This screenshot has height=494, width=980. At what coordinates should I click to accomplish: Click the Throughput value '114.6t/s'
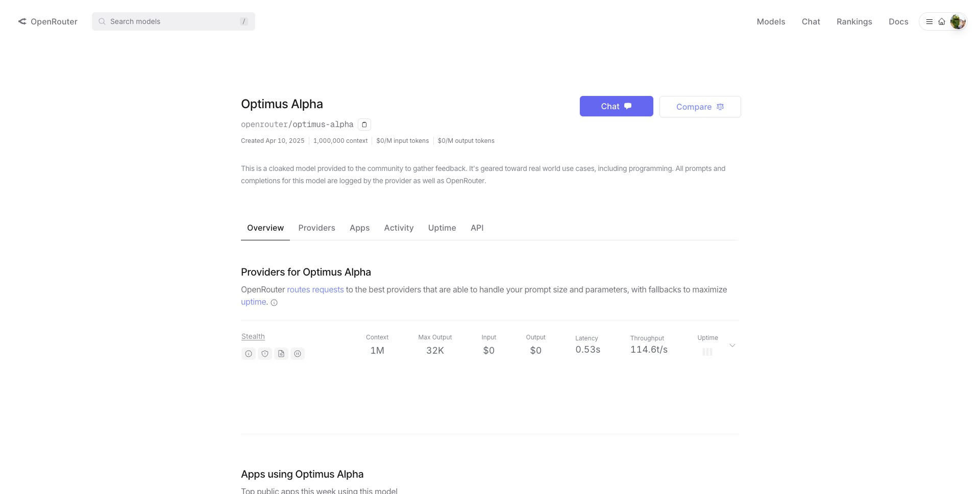pyautogui.click(x=649, y=350)
